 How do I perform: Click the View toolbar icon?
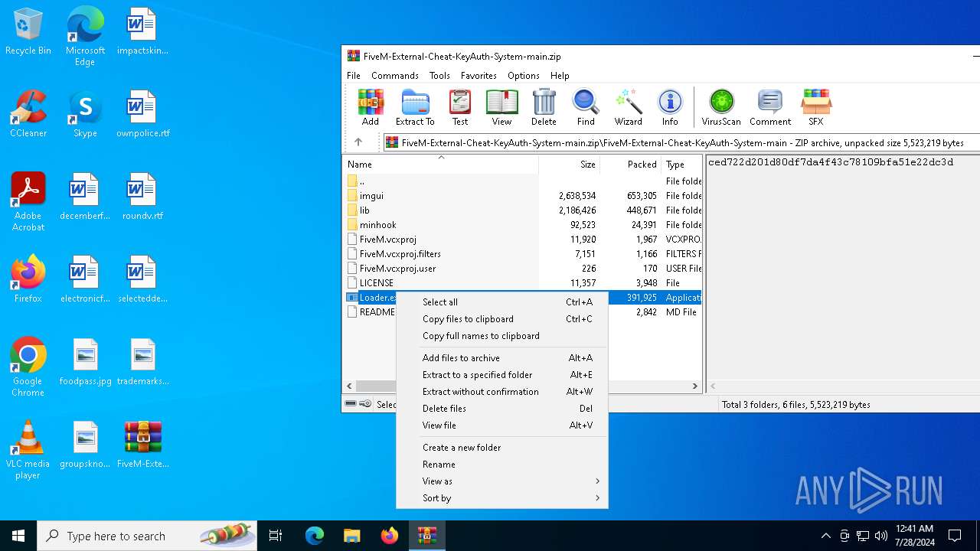[x=501, y=107]
